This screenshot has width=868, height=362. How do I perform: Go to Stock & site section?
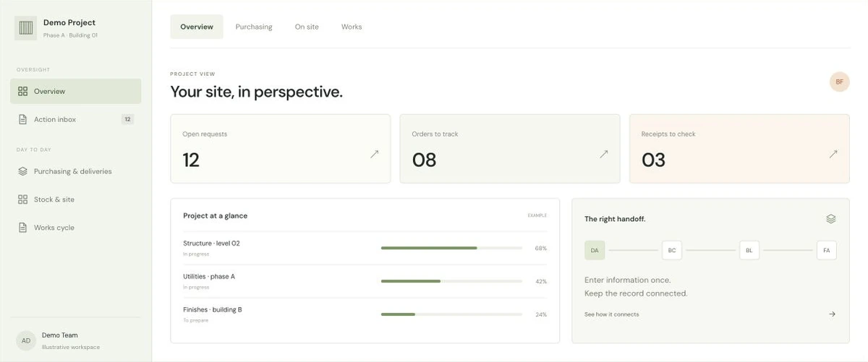click(75, 199)
